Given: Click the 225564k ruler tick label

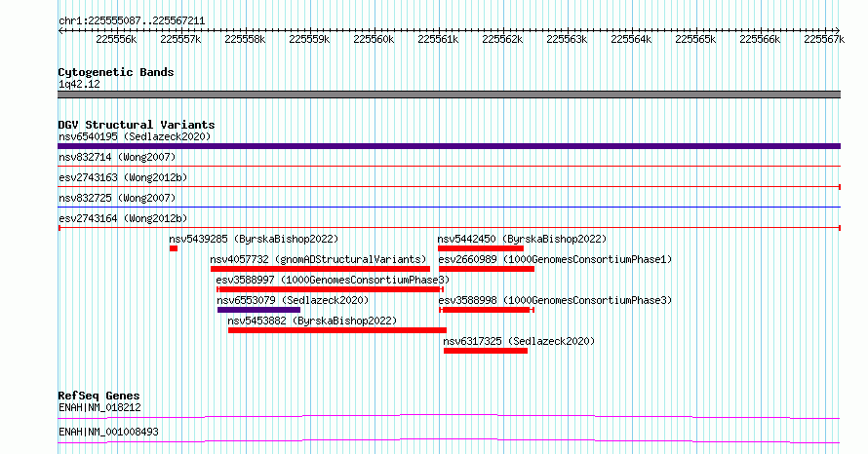Looking at the screenshot, I should tap(631, 39).
